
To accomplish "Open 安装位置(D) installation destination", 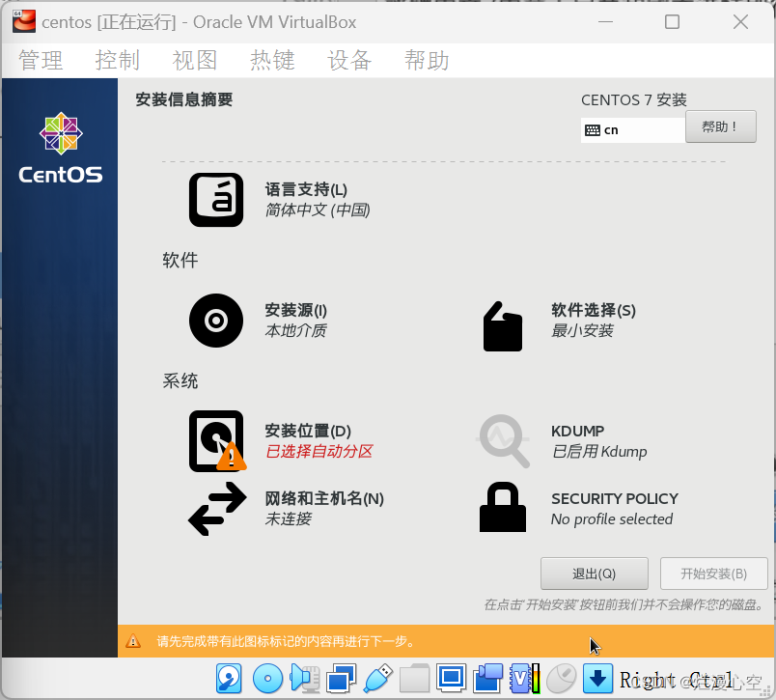I will tap(308, 431).
